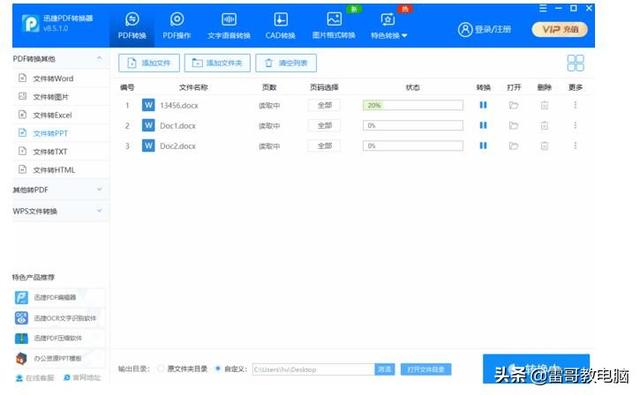Click the 打开文件目录 button
Viewport: 640px width, 395px height.
coord(426,369)
